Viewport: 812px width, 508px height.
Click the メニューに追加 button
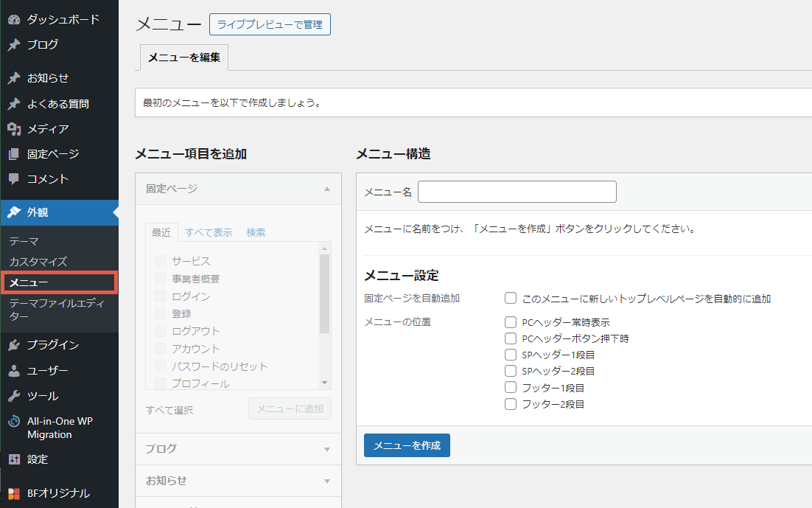point(290,408)
